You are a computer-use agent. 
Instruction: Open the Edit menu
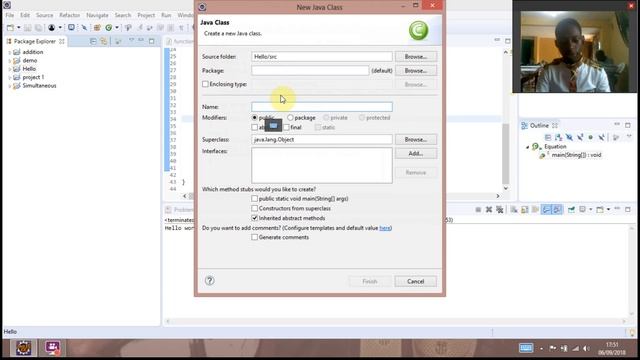point(25,15)
